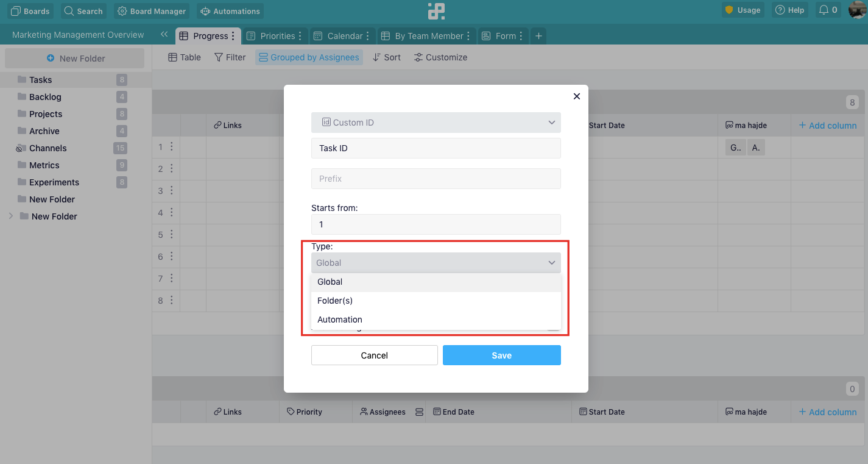
Task: Open the Priorities tab options menu
Action: 300,36
